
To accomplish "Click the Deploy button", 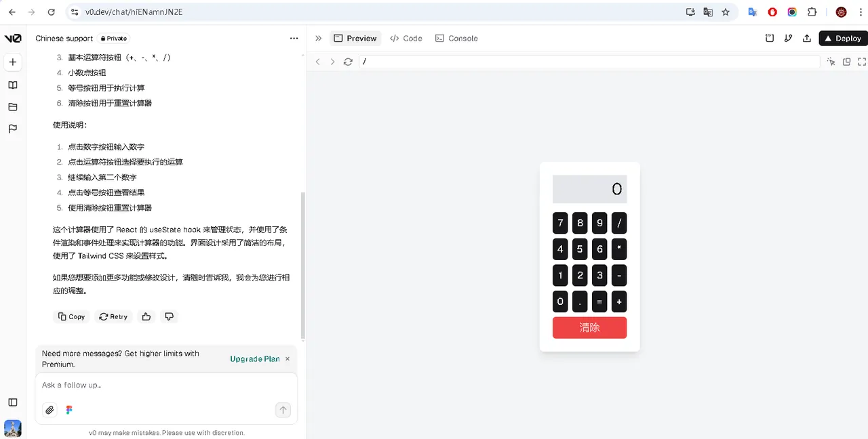I will (x=843, y=39).
